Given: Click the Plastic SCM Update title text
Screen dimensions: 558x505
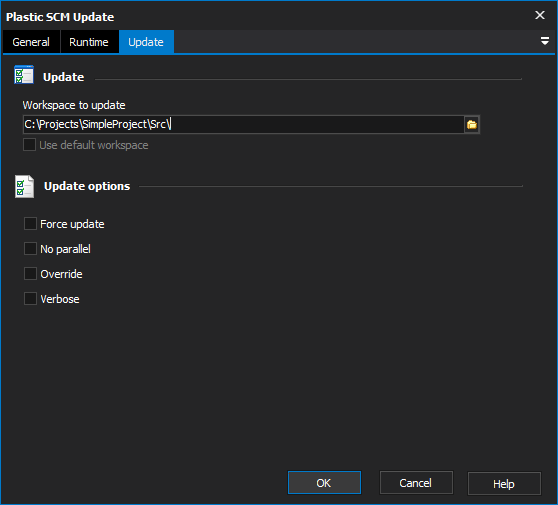Looking at the screenshot, I should tap(60, 17).
